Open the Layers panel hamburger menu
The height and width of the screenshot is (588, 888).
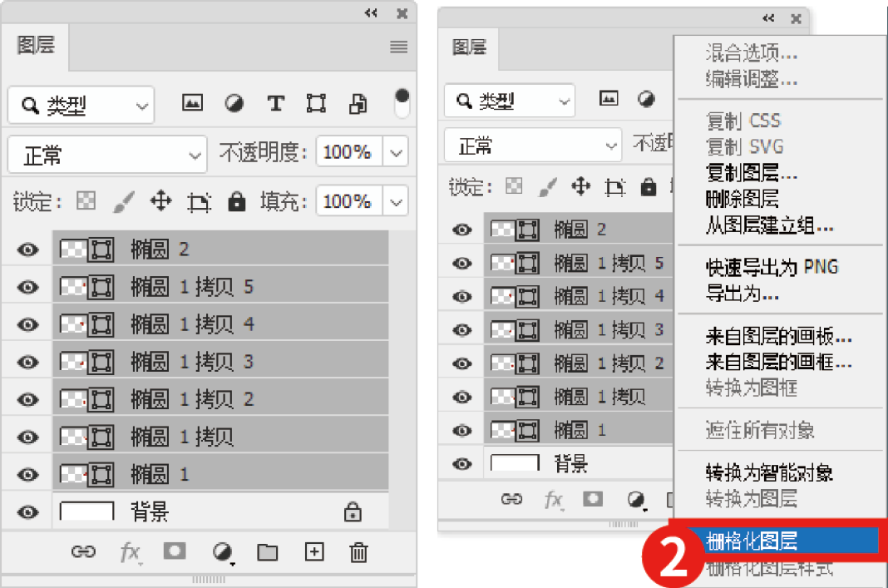coord(399,47)
